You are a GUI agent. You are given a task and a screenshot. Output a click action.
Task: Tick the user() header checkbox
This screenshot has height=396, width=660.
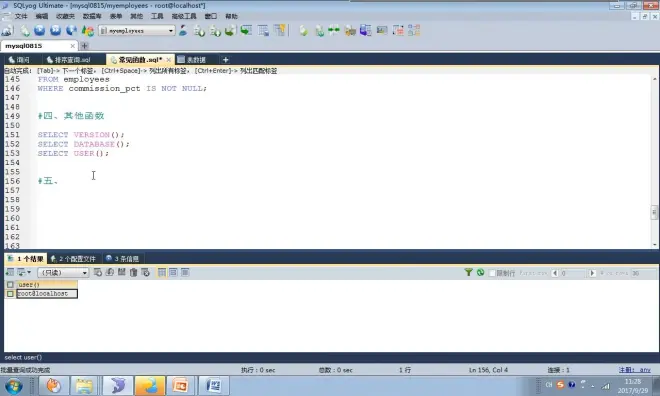[x=10, y=284]
